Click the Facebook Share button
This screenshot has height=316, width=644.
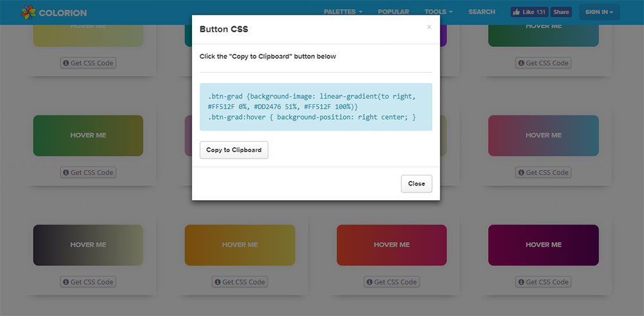point(561,12)
